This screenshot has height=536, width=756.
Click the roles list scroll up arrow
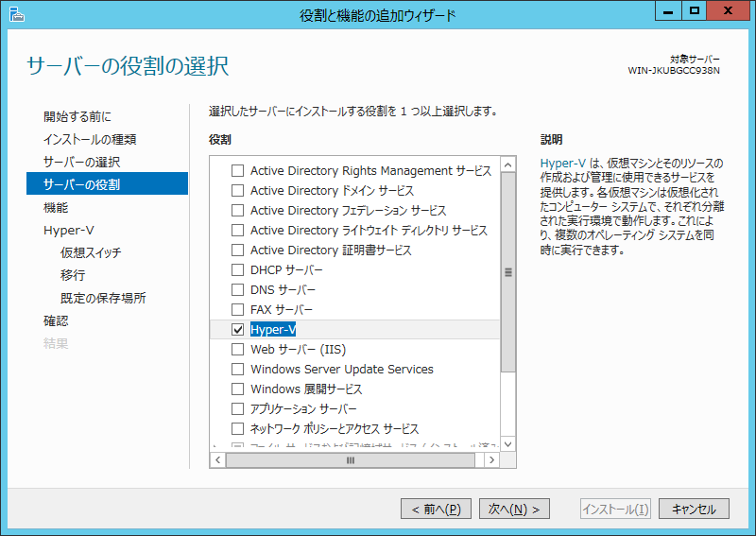[x=507, y=165]
